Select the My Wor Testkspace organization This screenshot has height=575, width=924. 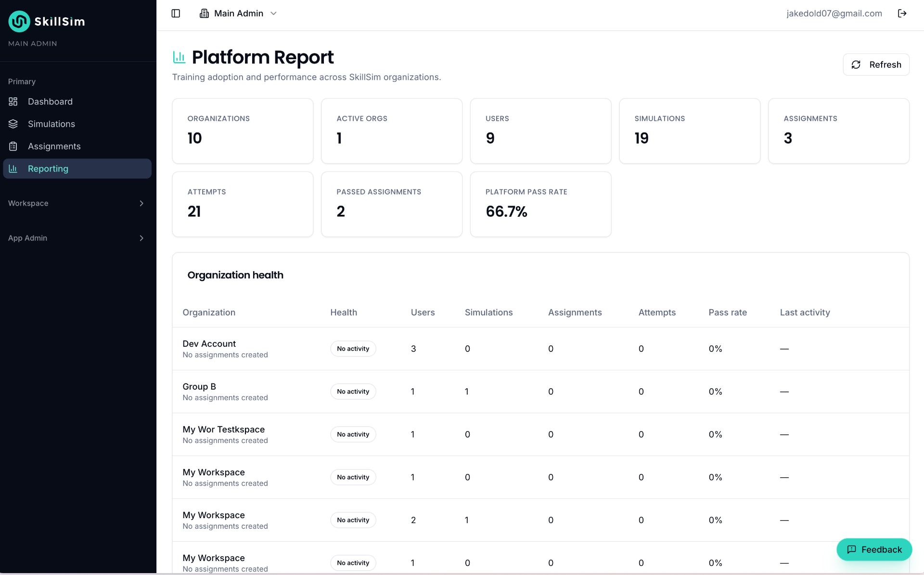(540, 434)
